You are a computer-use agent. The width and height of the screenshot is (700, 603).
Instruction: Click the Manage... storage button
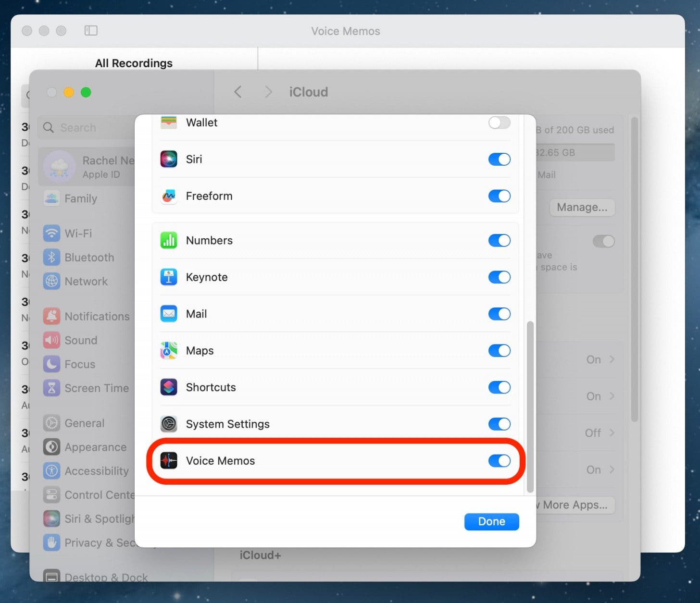(x=582, y=207)
